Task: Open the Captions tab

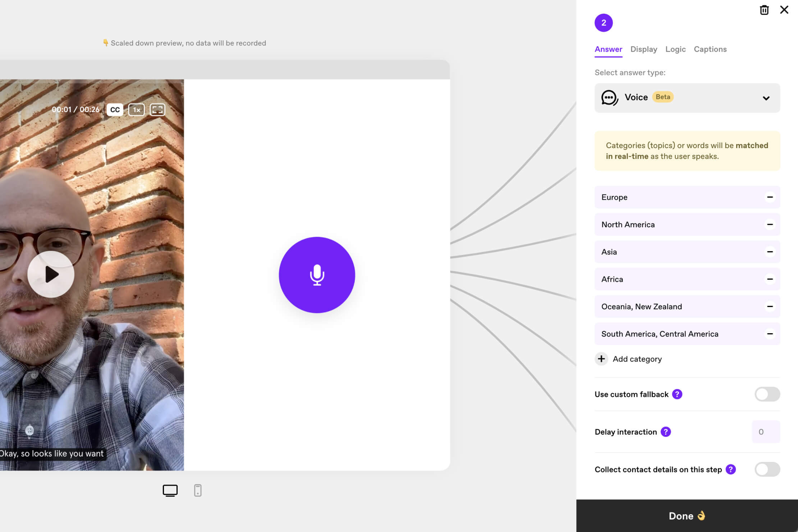Action: pyautogui.click(x=710, y=49)
